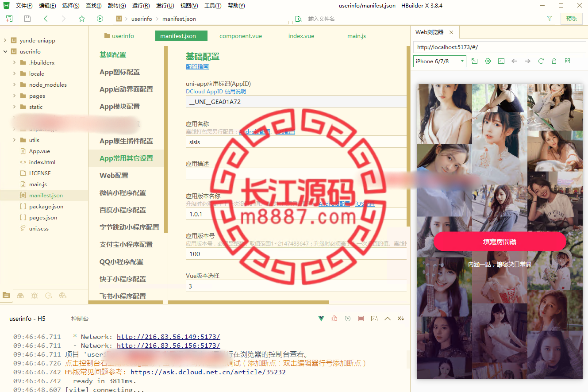Screen dimensions: 588x392
Task: Expand the .hbuilderx folder
Action: (x=14, y=62)
